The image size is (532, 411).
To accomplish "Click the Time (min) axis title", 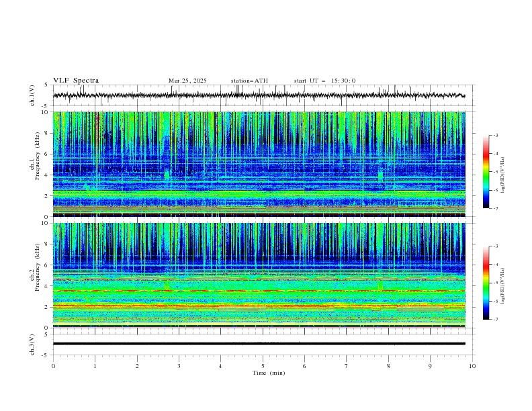I will (269, 373).
